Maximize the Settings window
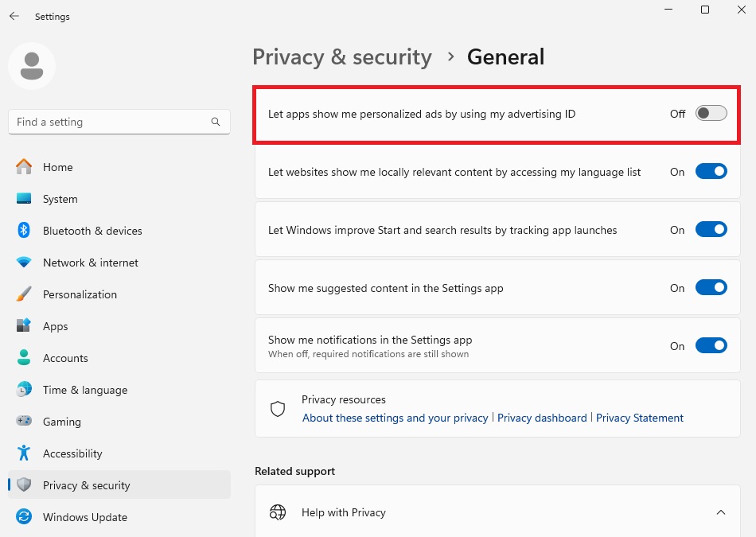Image resolution: width=756 pixels, height=537 pixels. coord(705,10)
